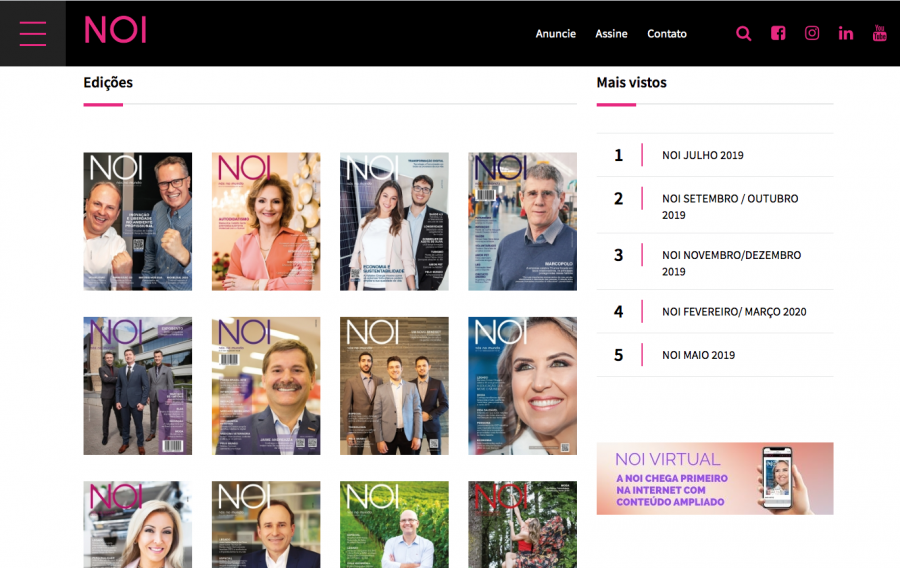The width and height of the screenshot is (900, 568).
Task: Click the Edições section heading
Action: [x=108, y=83]
